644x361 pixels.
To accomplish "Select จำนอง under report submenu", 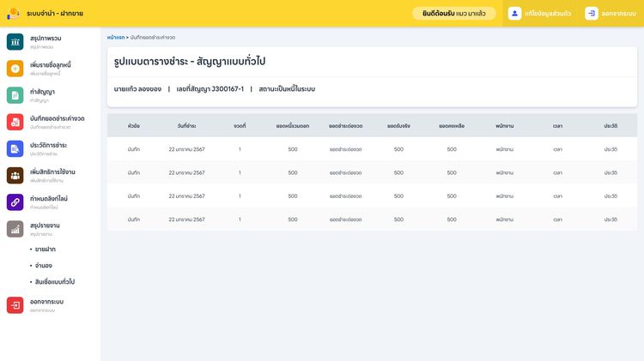I will tap(43, 265).
